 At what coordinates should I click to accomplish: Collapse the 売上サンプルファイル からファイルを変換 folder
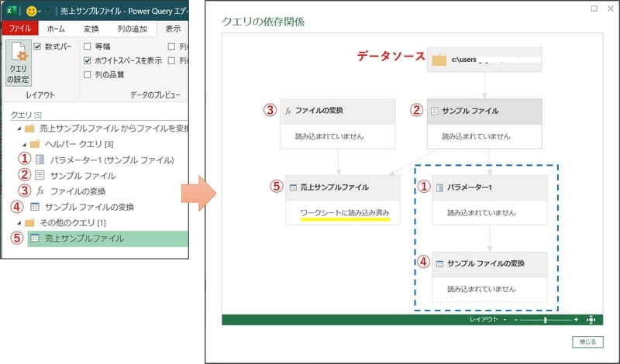click(x=19, y=129)
